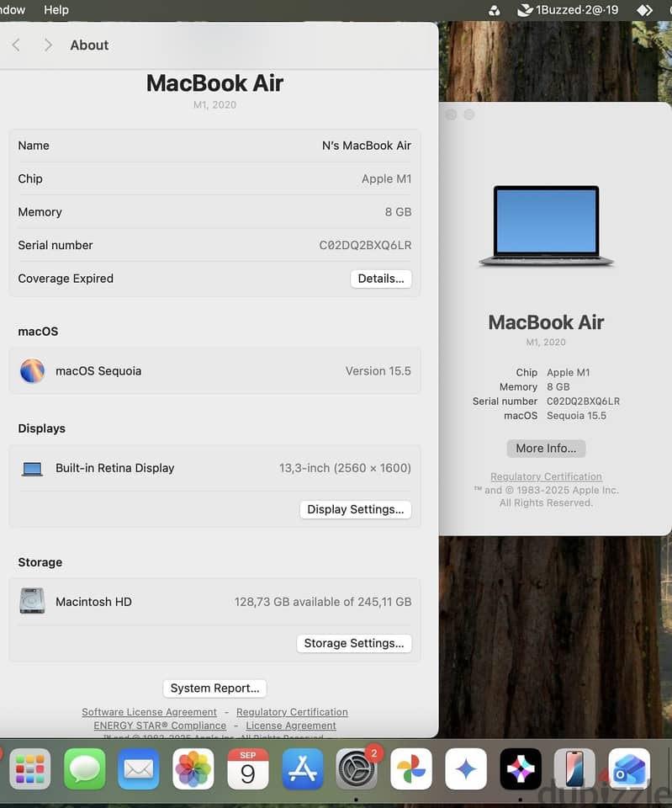Click the "Version 15.5" text
Screen dimensions: 672x808
(x=378, y=371)
